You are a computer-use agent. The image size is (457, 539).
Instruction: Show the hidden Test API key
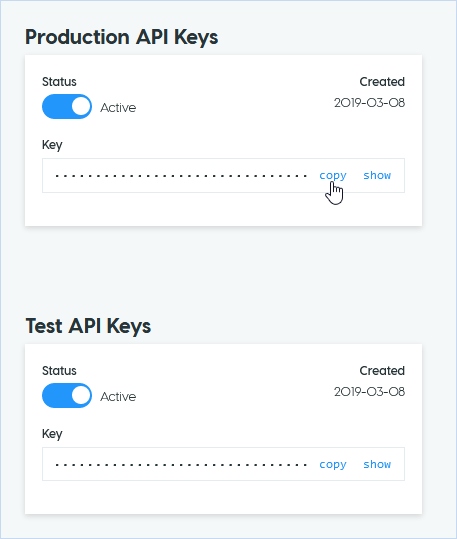(x=377, y=464)
